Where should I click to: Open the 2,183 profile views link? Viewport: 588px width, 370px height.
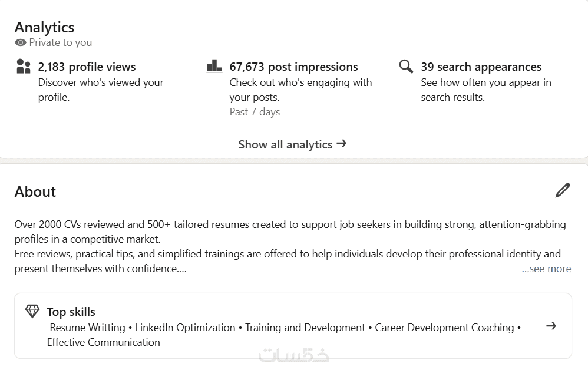tap(87, 67)
